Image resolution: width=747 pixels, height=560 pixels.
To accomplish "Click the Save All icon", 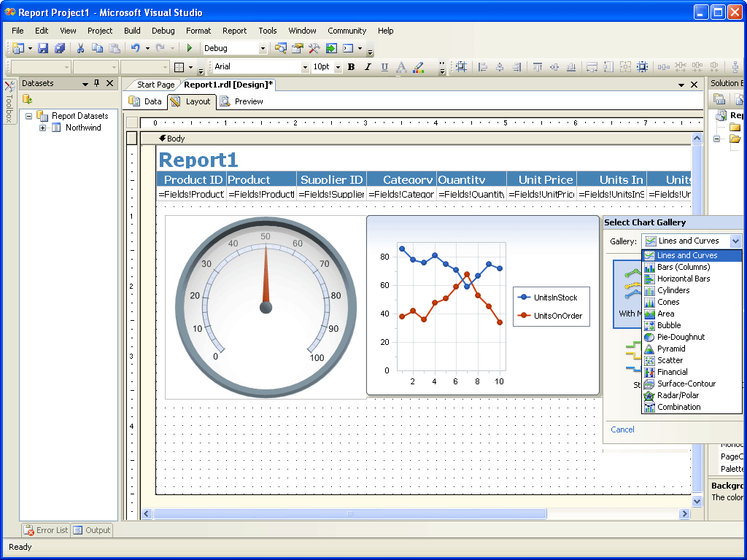I will [60, 48].
